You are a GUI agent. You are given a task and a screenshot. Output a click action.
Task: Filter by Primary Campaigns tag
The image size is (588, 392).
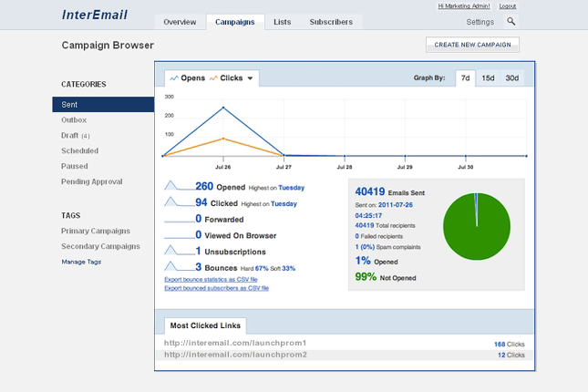(x=96, y=231)
